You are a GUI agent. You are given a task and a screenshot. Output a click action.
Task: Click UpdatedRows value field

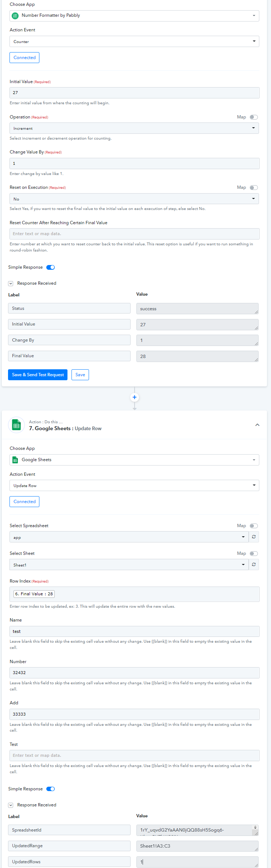pyautogui.click(x=197, y=862)
